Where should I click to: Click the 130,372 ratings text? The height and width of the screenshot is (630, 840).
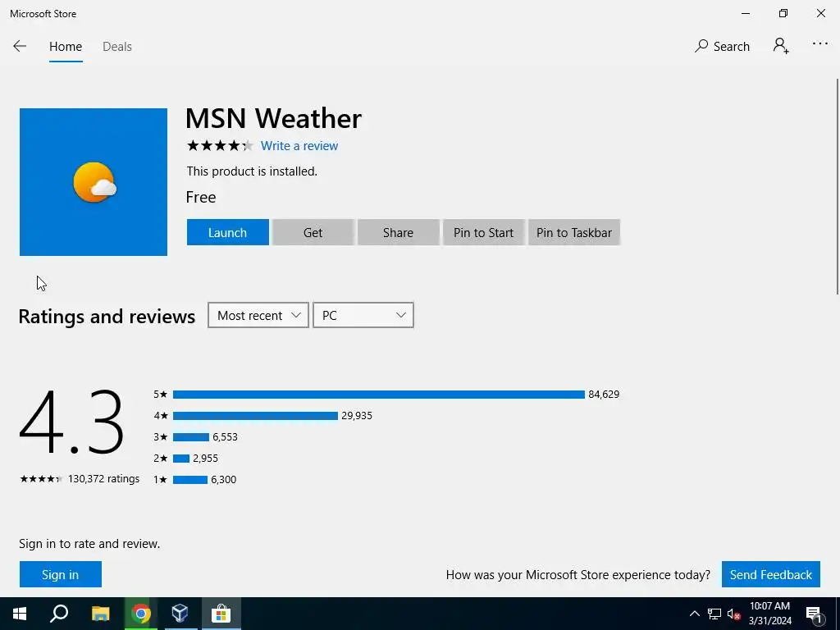point(103,478)
